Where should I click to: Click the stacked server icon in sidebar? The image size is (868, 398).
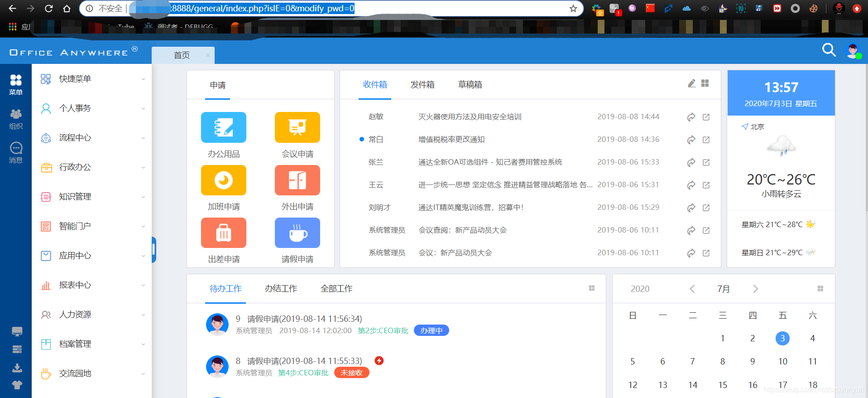(x=17, y=349)
